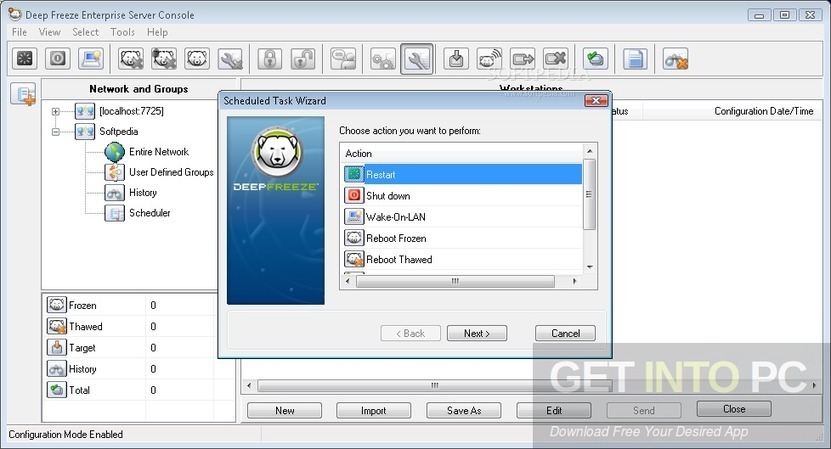
Task: Open the Help menu
Action: click(x=157, y=32)
